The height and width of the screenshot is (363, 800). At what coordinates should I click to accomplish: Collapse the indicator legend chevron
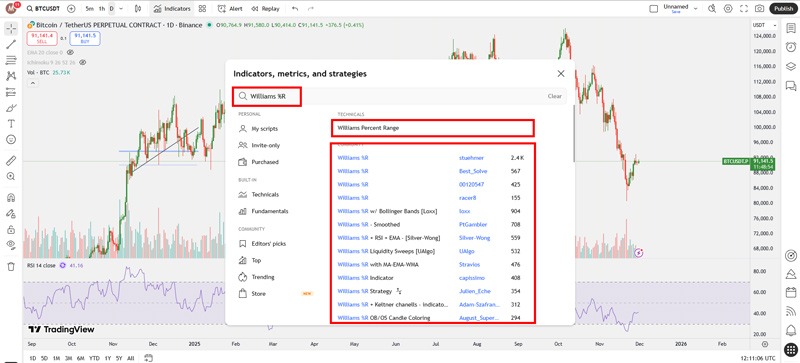[x=32, y=83]
